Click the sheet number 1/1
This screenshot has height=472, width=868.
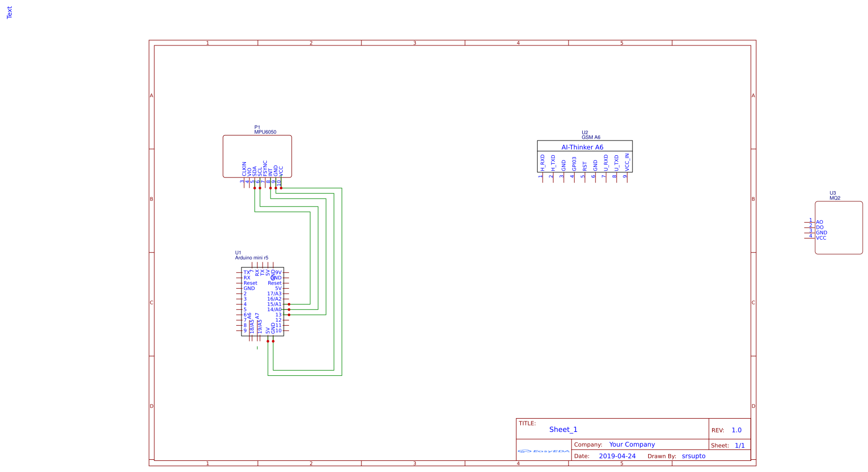pyautogui.click(x=740, y=446)
